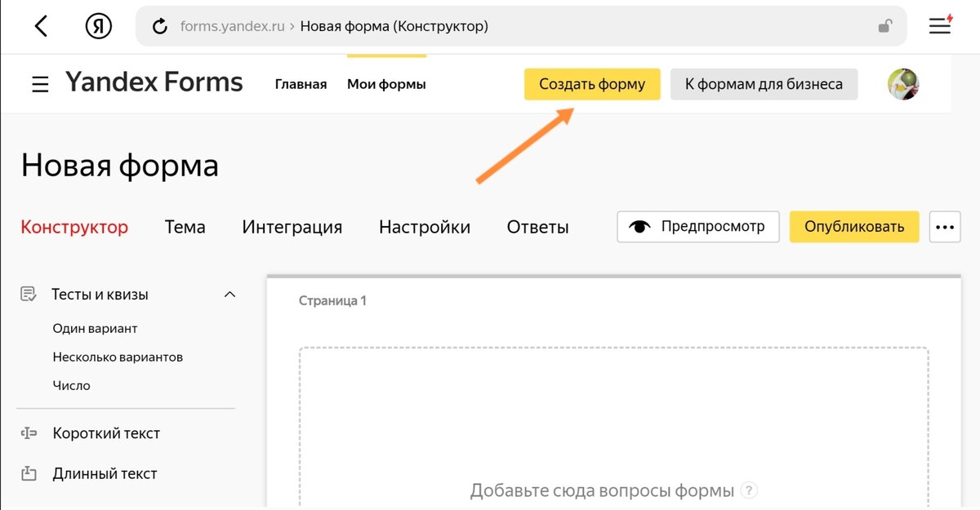Click the Тесты и квизы section label
980x510 pixels.
click(x=100, y=294)
